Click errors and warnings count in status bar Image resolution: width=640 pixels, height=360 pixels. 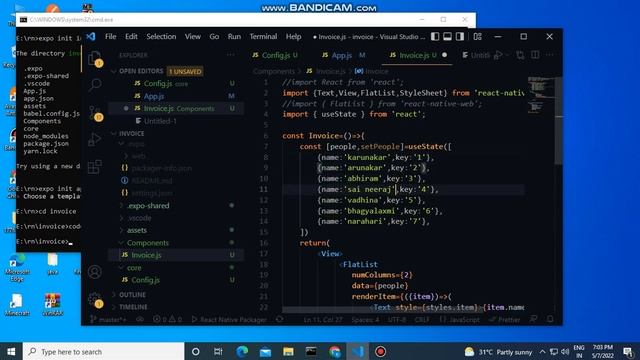(167, 320)
